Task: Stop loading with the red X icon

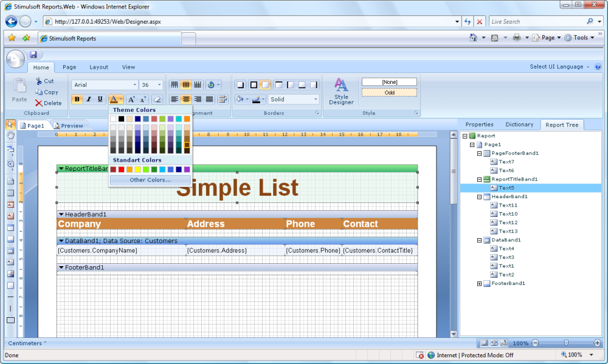Action: coord(480,22)
